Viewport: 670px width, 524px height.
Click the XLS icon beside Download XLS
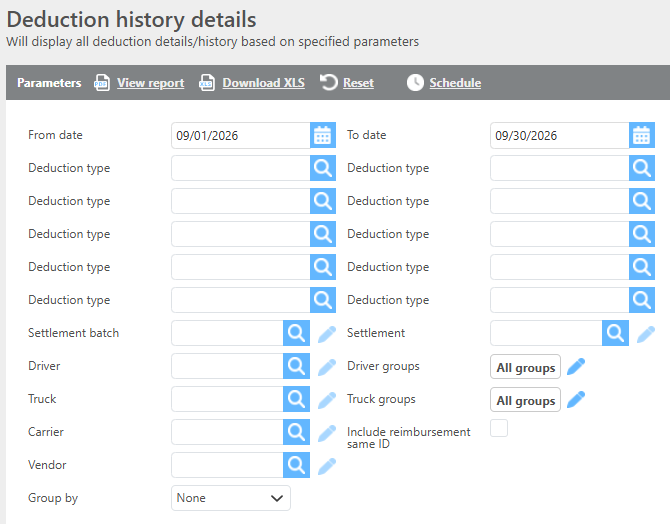point(206,83)
